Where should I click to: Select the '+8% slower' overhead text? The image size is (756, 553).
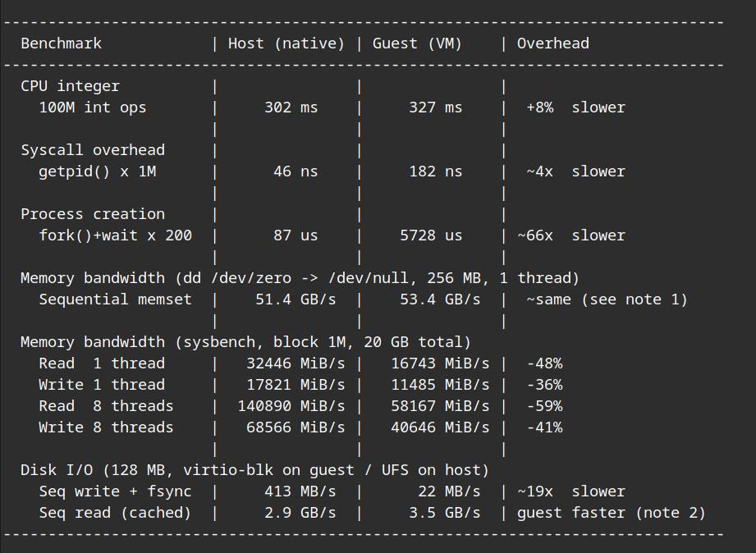click(x=575, y=107)
